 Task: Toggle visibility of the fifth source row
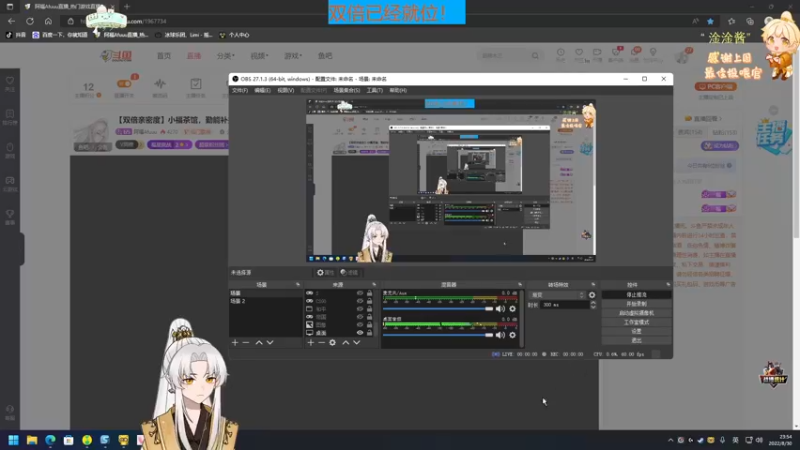[360, 324]
